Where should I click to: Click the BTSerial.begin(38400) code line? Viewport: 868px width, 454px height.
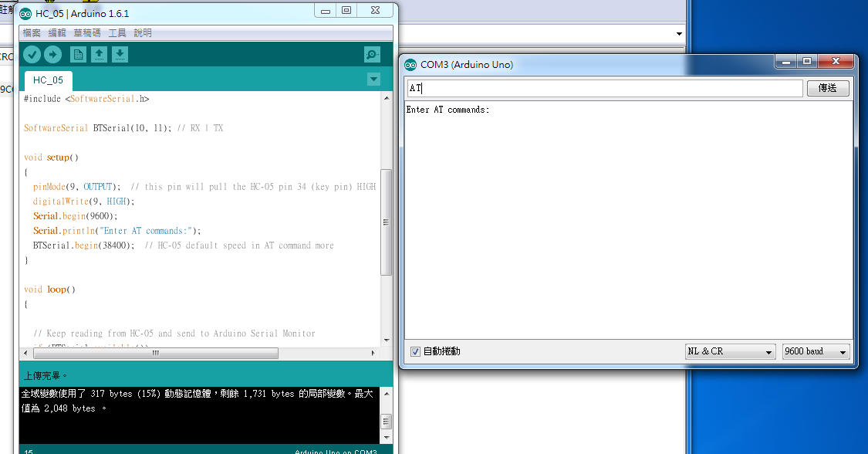183,246
